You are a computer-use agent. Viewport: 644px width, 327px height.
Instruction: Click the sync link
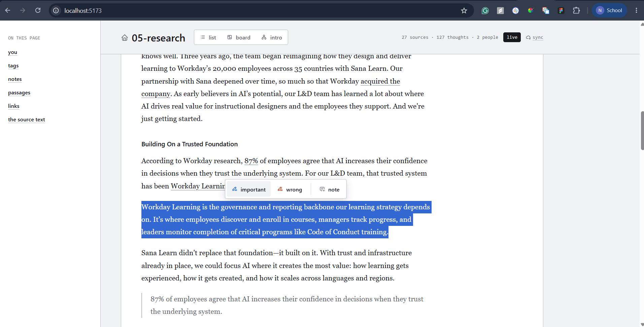(x=535, y=37)
